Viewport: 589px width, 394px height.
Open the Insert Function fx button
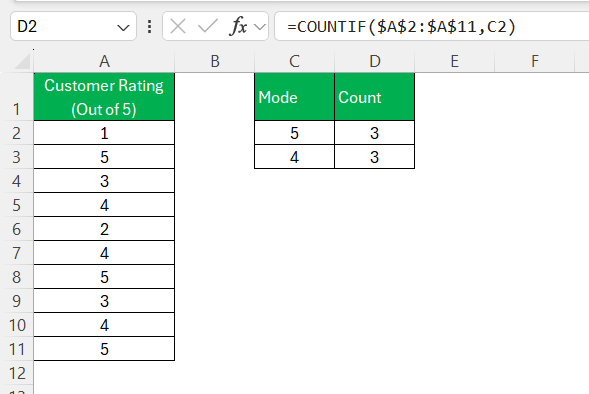pyautogui.click(x=239, y=27)
